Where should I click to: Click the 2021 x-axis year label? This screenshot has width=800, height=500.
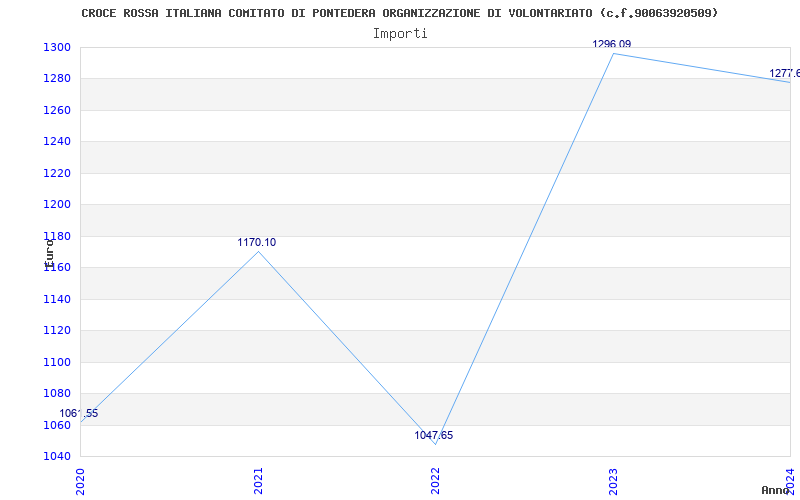pyautogui.click(x=258, y=481)
